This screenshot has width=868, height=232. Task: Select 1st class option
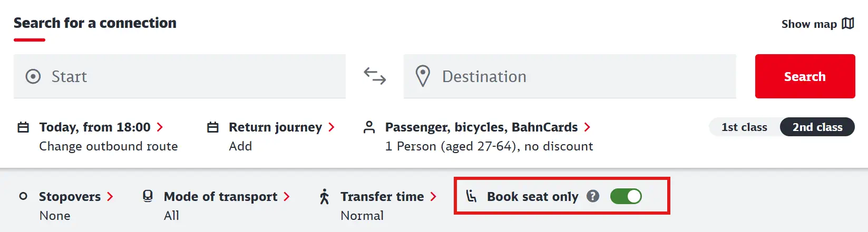744,127
